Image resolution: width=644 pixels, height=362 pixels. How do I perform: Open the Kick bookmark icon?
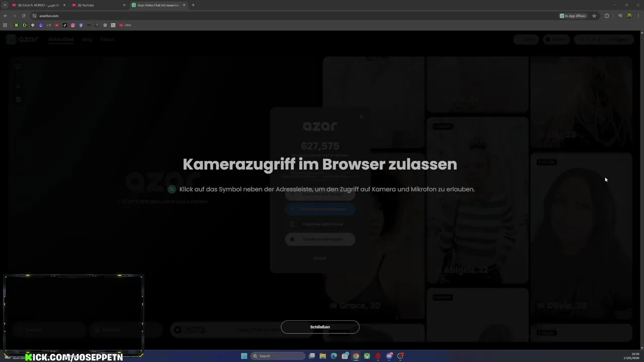coord(17,25)
